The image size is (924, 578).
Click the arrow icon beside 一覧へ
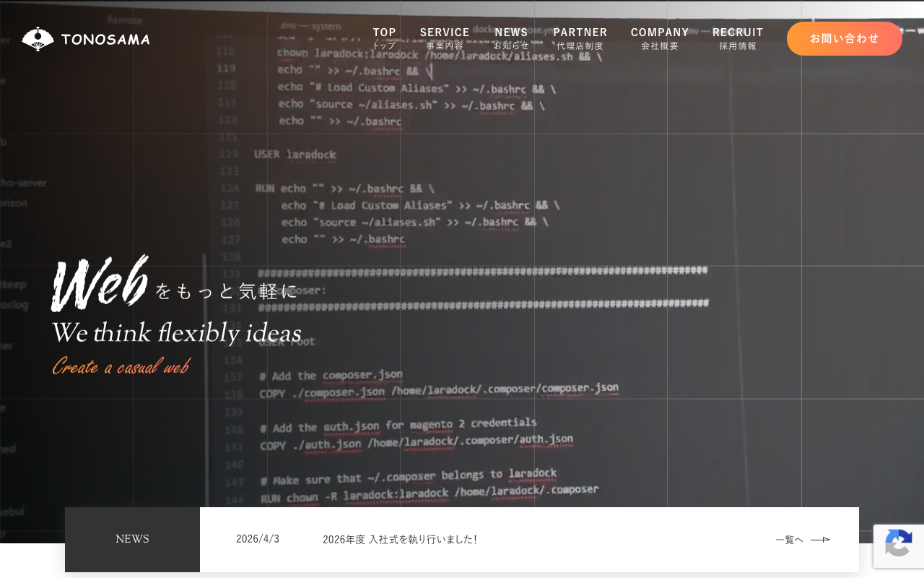coord(820,540)
